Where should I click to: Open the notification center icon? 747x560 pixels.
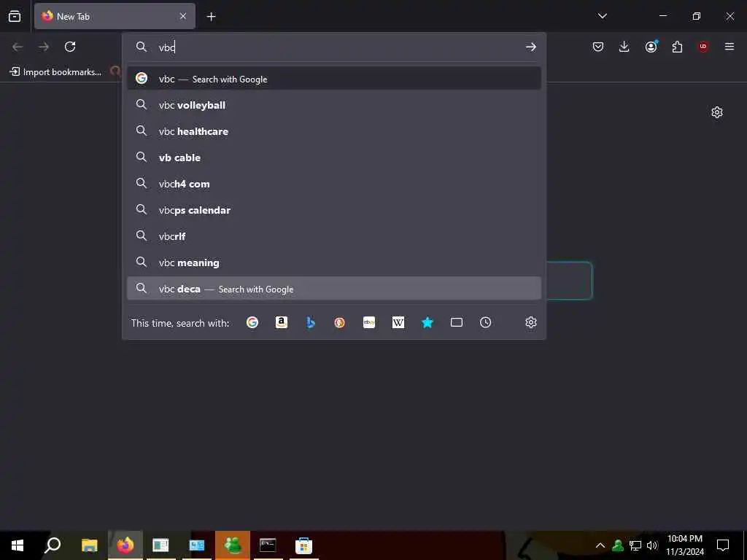(723, 545)
